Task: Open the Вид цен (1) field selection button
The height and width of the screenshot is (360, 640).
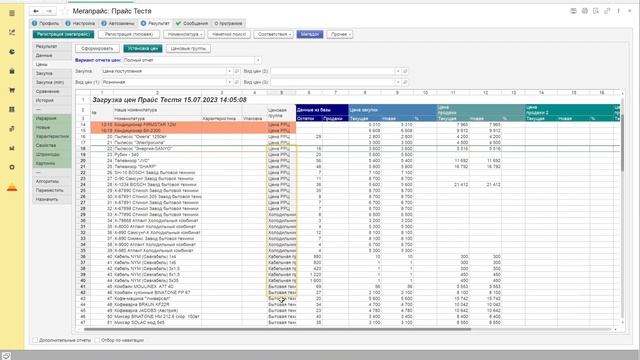Action: point(236,82)
